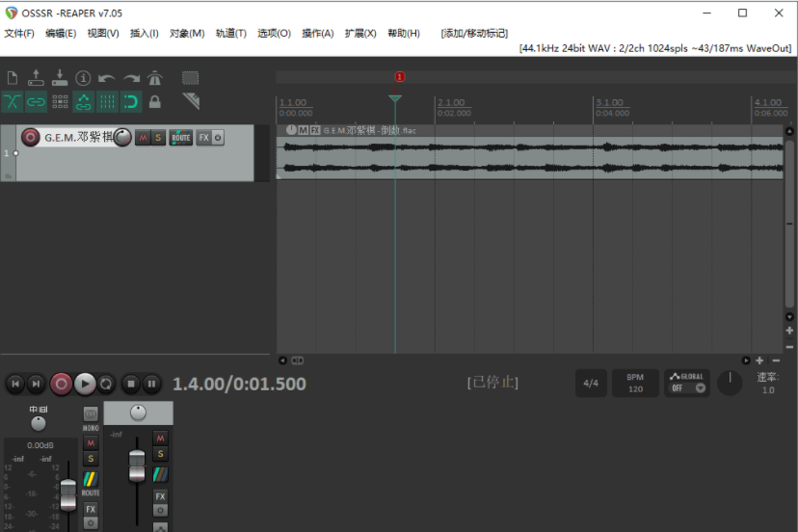Open the 文件(F) menu

point(19,33)
